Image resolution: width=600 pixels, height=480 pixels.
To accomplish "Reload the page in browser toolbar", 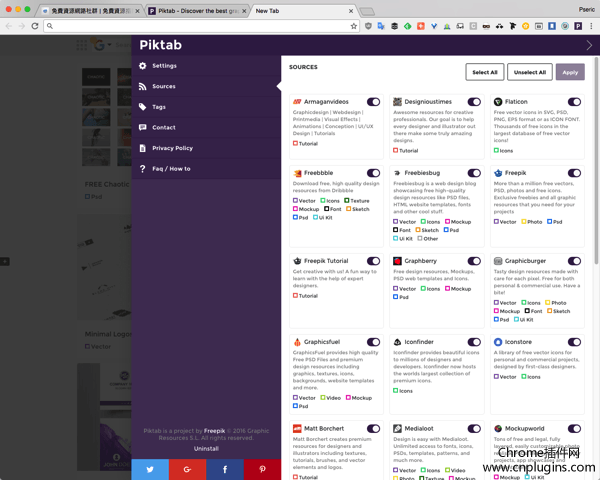I will [x=34, y=26].
